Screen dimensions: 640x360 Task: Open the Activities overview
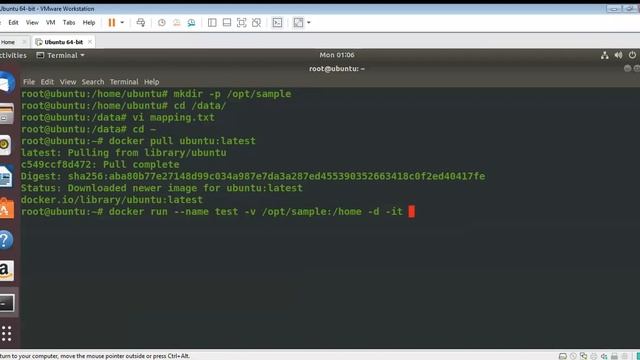point(13,55)
